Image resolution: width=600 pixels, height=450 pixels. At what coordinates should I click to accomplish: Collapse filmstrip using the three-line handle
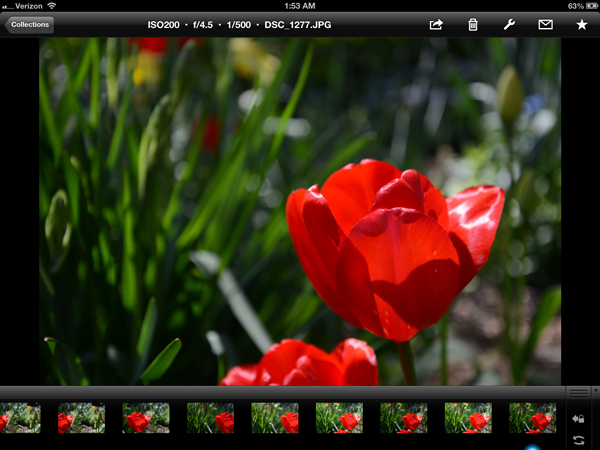coord(578,393)
